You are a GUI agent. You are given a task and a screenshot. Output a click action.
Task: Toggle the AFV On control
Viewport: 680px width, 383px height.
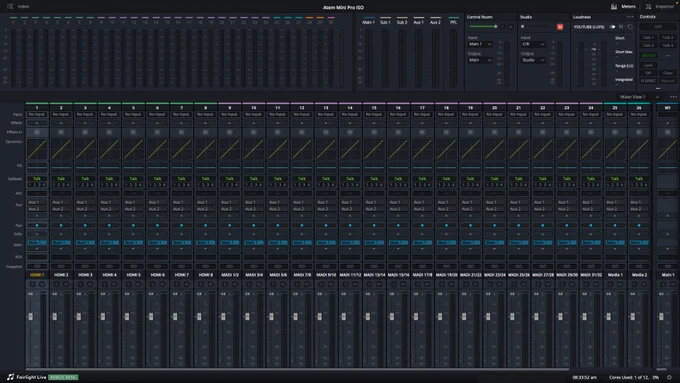click(x=649, y=56)
